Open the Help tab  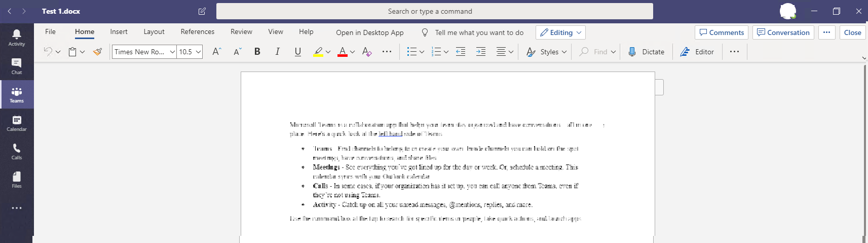pos(306,31)
